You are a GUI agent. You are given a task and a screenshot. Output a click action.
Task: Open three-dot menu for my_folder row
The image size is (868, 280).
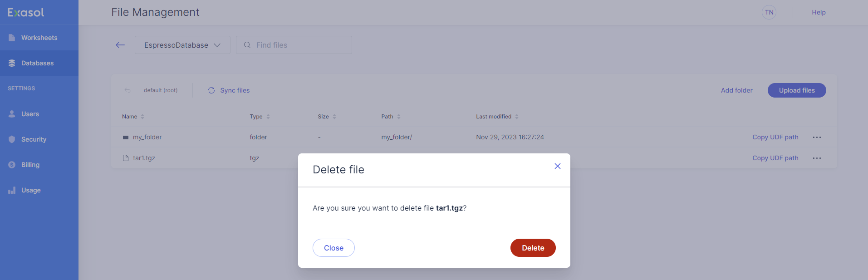pyautogui.click(x=817, y=137)
